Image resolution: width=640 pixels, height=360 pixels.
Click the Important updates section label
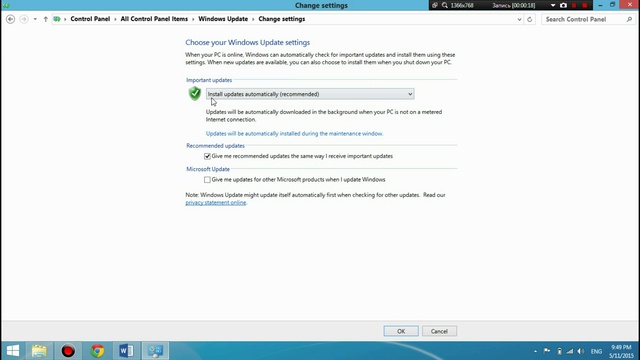(x=209, y=80)
